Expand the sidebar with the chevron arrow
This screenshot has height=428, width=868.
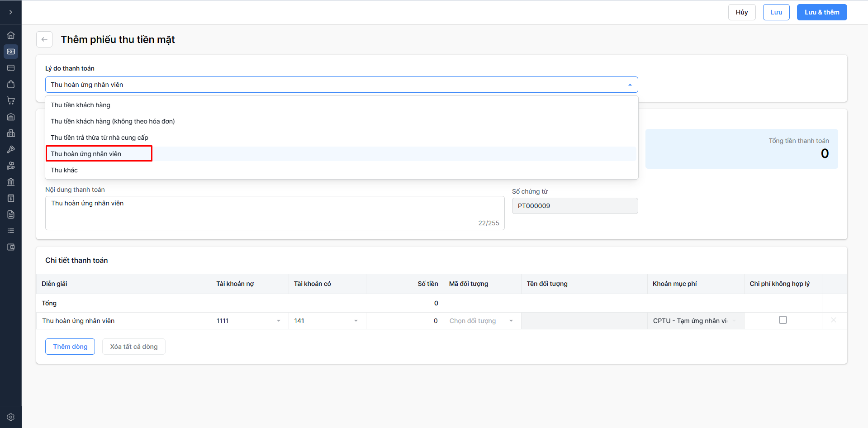pos(11,12)
